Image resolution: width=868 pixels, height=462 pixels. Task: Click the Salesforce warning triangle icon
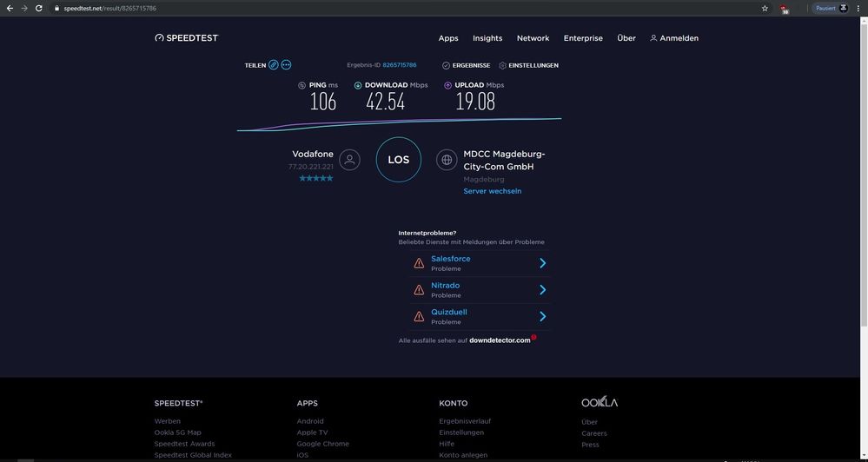pos(419,263)
